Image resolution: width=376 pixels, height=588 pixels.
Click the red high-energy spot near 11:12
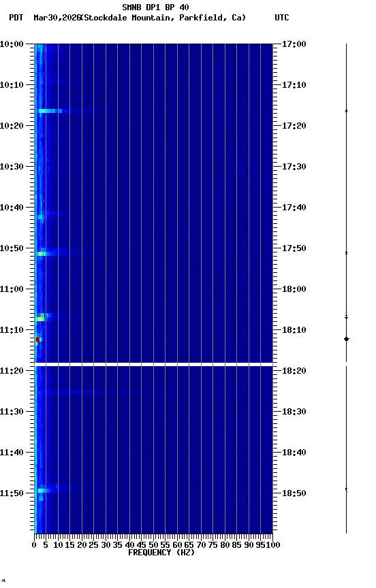pyautogui.click(x=37, y=340)
